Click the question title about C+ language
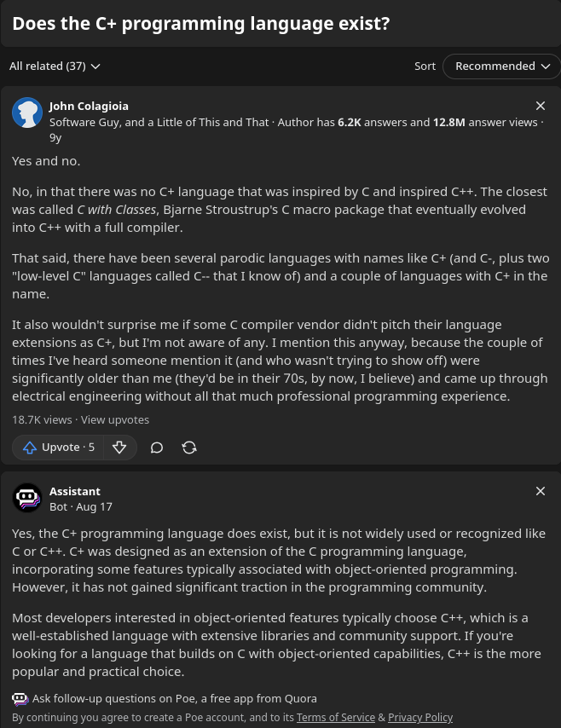Viewport: 561px width, 728px height. tap(201, 24)
